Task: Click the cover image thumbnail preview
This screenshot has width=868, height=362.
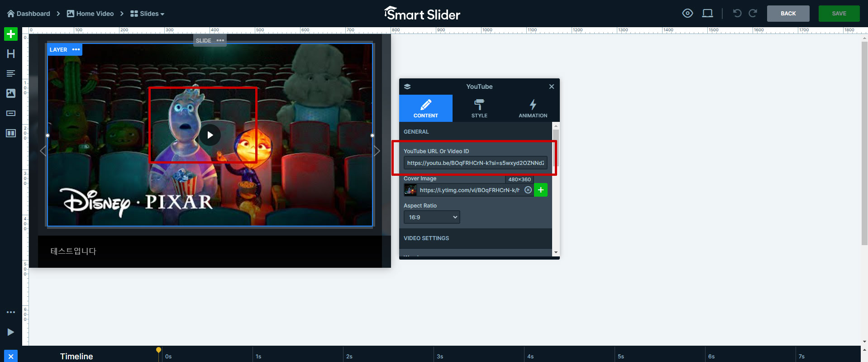Action: tap(410, 190)
